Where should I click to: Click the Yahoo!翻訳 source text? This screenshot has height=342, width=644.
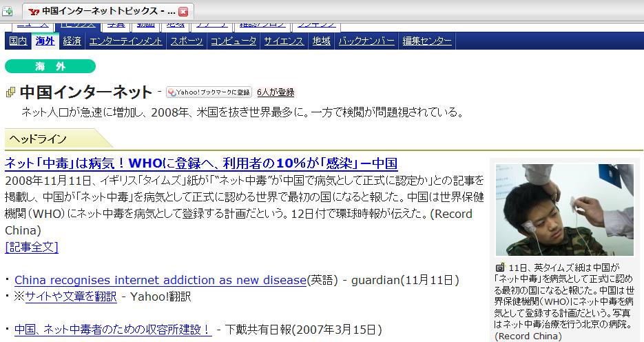[x=160, y=296]
